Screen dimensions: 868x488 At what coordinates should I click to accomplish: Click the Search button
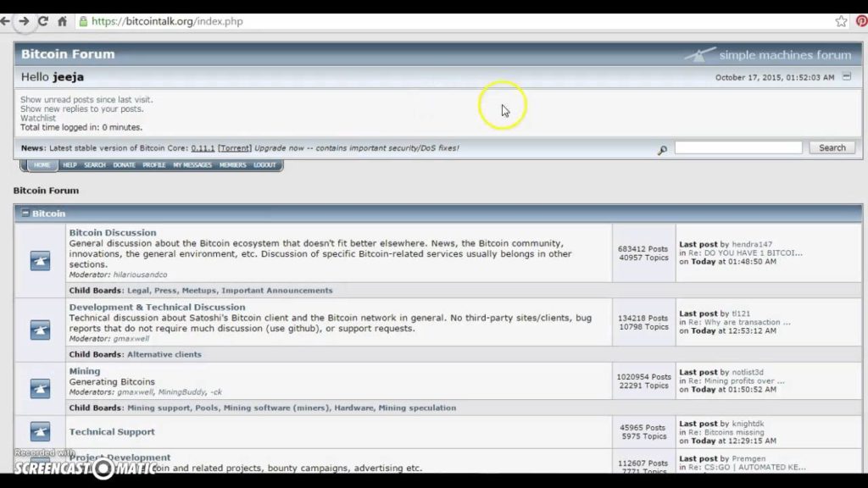[x=832, y=147]
